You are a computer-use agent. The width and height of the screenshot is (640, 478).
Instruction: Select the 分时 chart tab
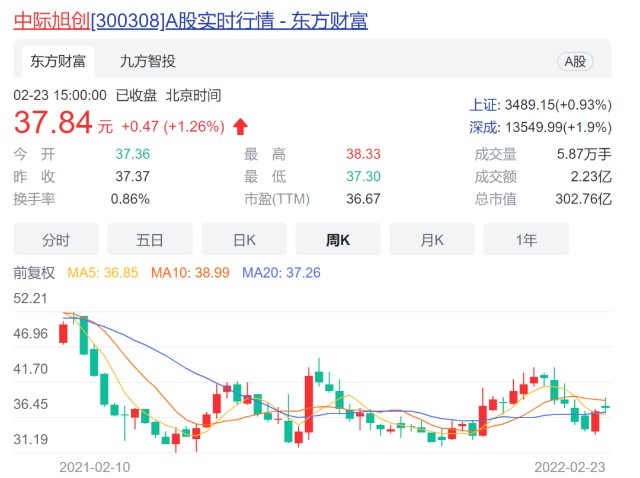[56, 240]
